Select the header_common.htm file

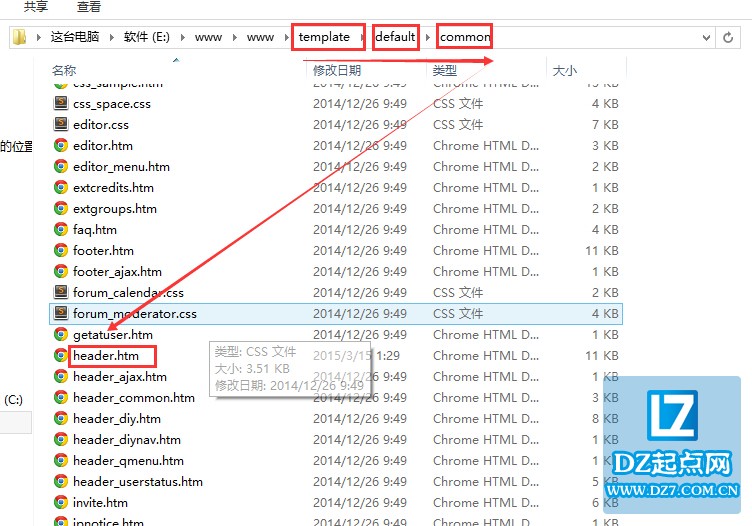pos(134,398)
